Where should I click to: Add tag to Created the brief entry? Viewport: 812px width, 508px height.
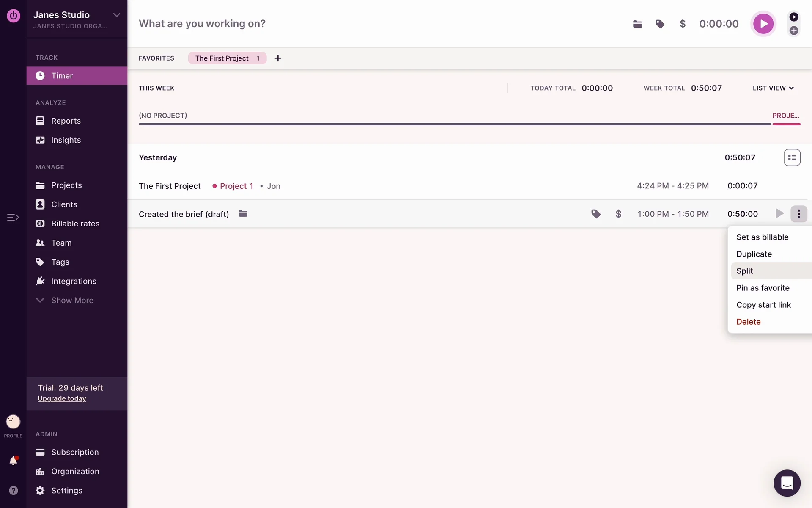[x=595, y=214]
